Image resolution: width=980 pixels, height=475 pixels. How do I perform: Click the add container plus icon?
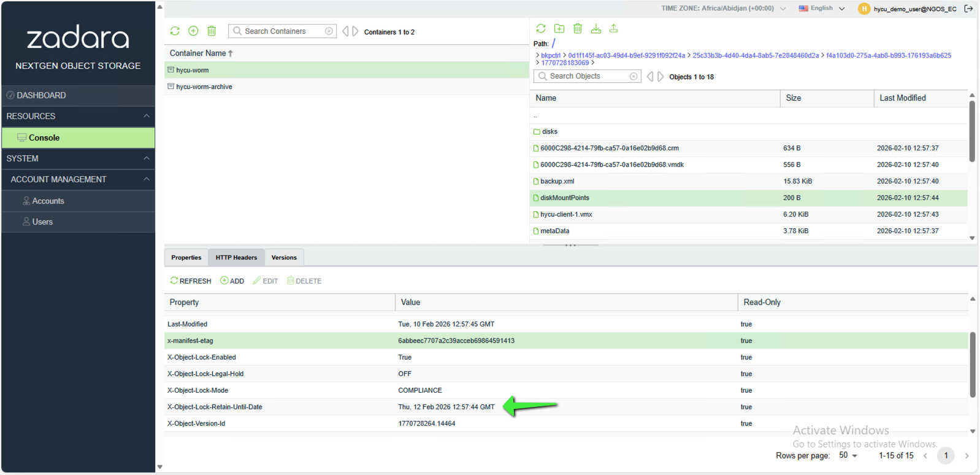(193, 31)
